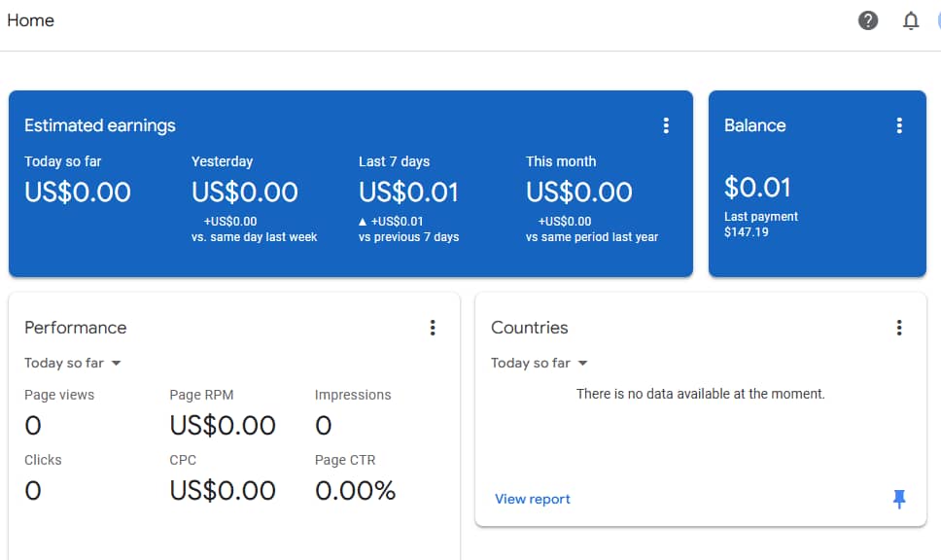Expand Countries 'Today so far' date dropdown
Screen dimensions: 941x560
click(x=540, y=363)
